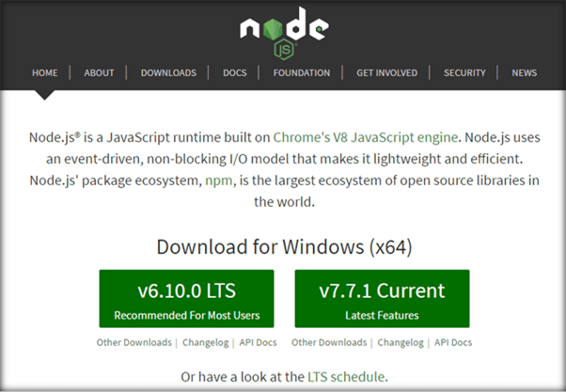Go to the NEWS section

[525, 72]
